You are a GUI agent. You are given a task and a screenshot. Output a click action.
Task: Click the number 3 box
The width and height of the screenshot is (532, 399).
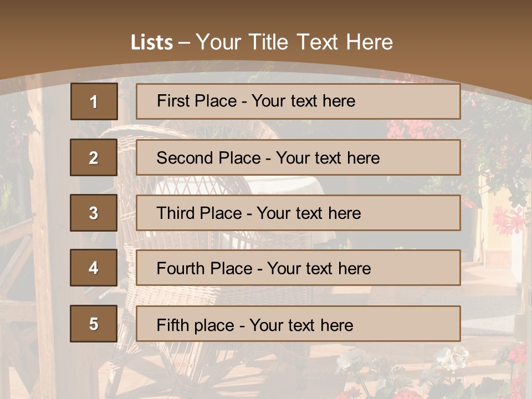coord(94,213)
